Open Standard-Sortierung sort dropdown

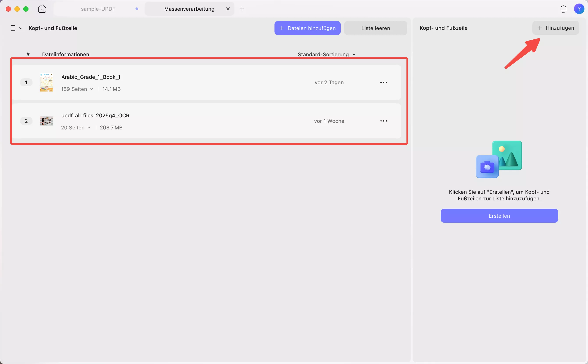(326, 54)
